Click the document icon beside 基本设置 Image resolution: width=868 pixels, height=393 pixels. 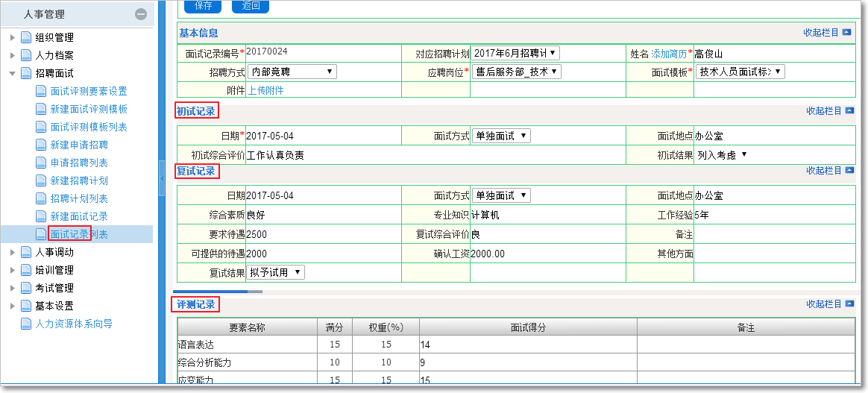26,306
